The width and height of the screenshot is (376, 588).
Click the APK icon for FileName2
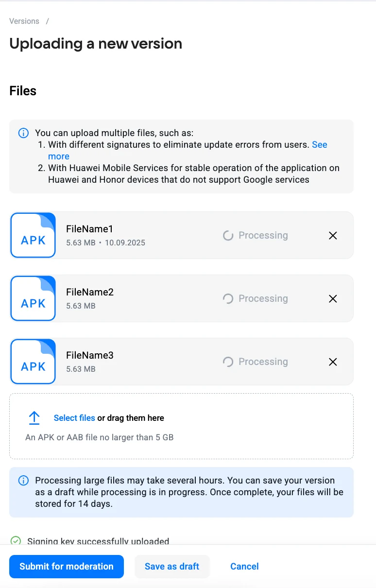click(33, 298)
